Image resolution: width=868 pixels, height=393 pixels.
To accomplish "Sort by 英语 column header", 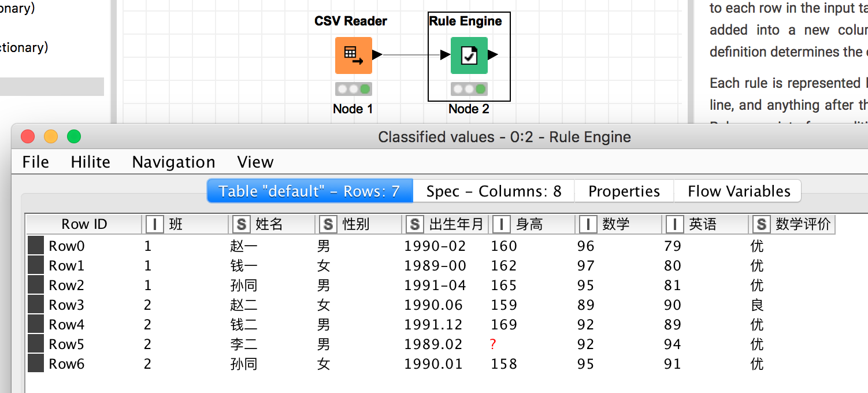I will coord(706,224).
